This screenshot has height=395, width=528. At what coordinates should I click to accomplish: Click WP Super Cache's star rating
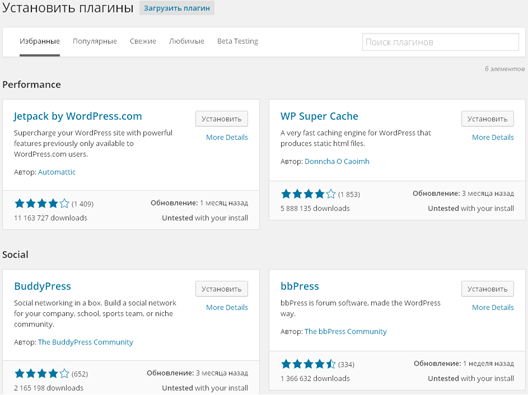(308, 194)
